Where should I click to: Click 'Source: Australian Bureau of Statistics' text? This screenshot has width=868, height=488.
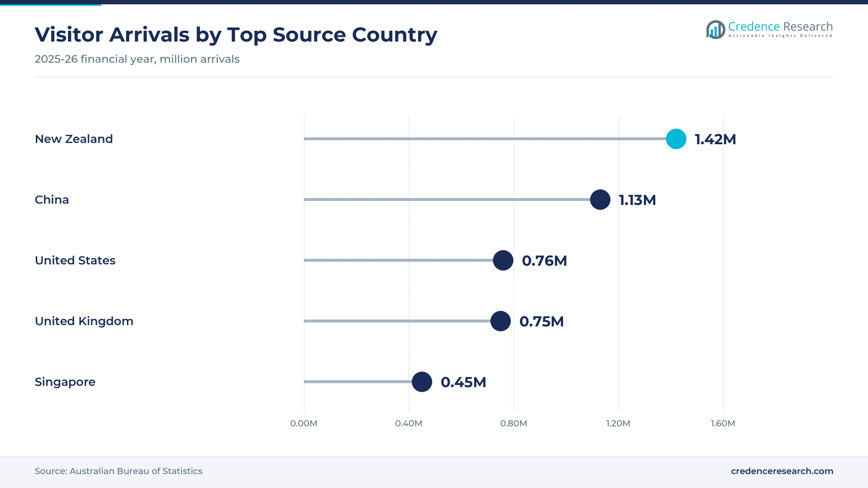coord(119,471)
